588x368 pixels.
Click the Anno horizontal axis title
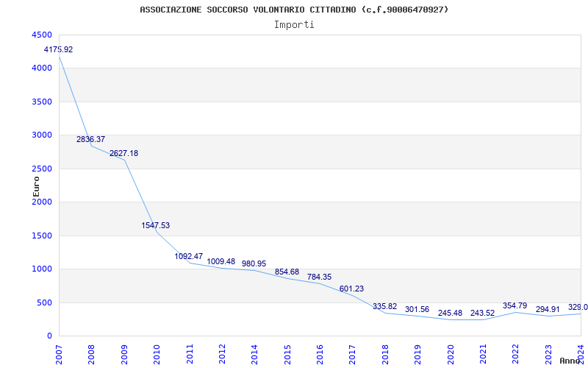coord(570,361)
